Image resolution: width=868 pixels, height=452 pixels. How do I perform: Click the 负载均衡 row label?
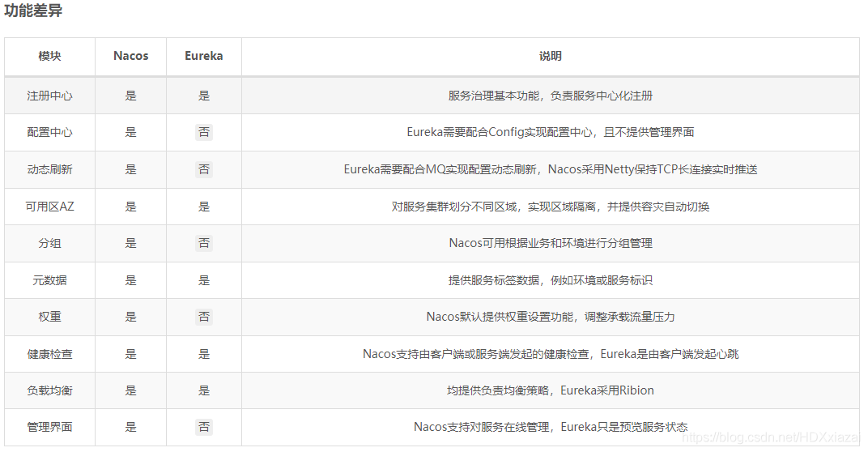tap(50, 390)
